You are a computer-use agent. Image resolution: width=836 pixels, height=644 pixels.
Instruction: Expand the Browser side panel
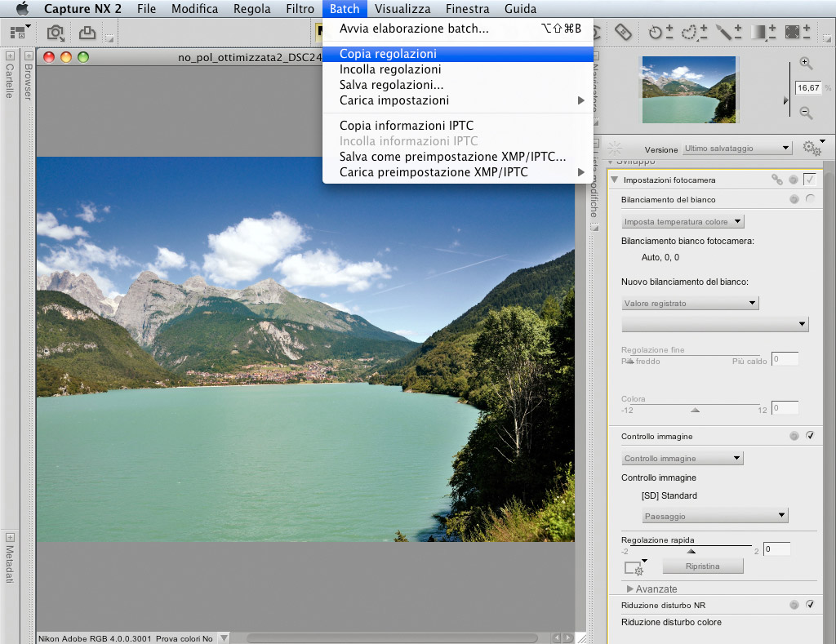point(29,56)
